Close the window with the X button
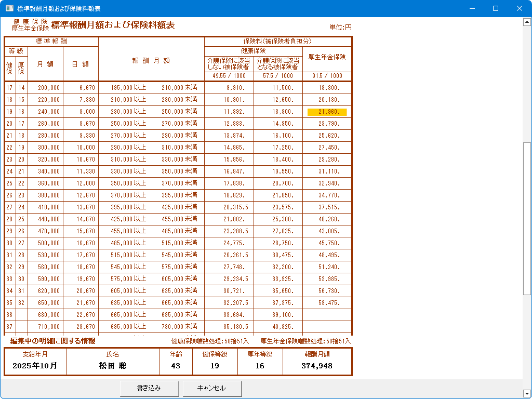Screen dimensions: 532x399 (520, 9)
